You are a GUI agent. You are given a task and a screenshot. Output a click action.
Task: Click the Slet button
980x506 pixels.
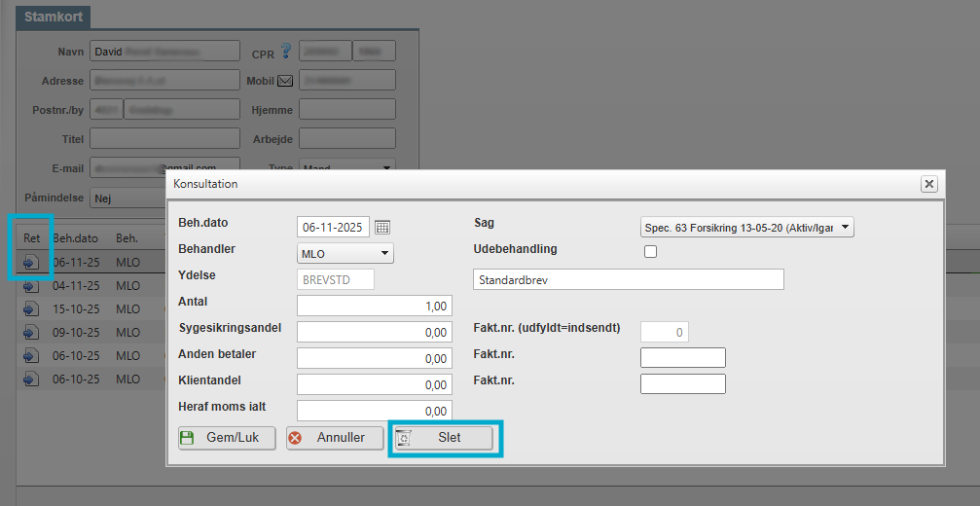tap(446, 438)
